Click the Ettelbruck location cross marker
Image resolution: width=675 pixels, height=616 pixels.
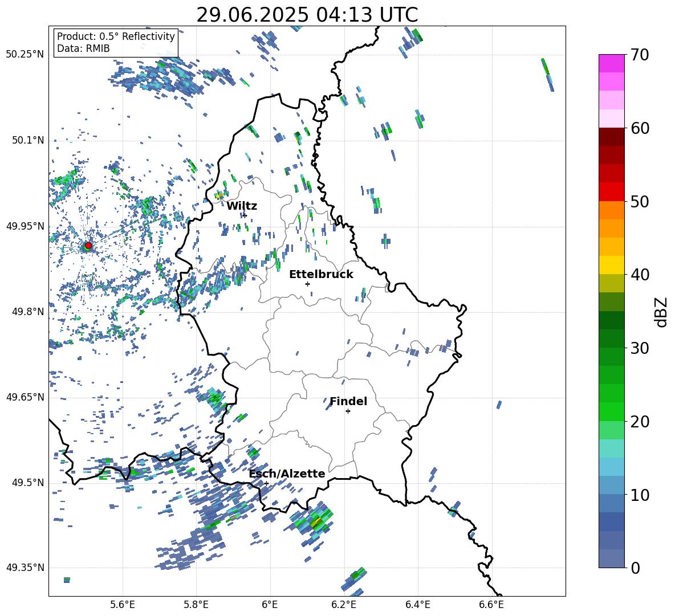coord(307,284)
